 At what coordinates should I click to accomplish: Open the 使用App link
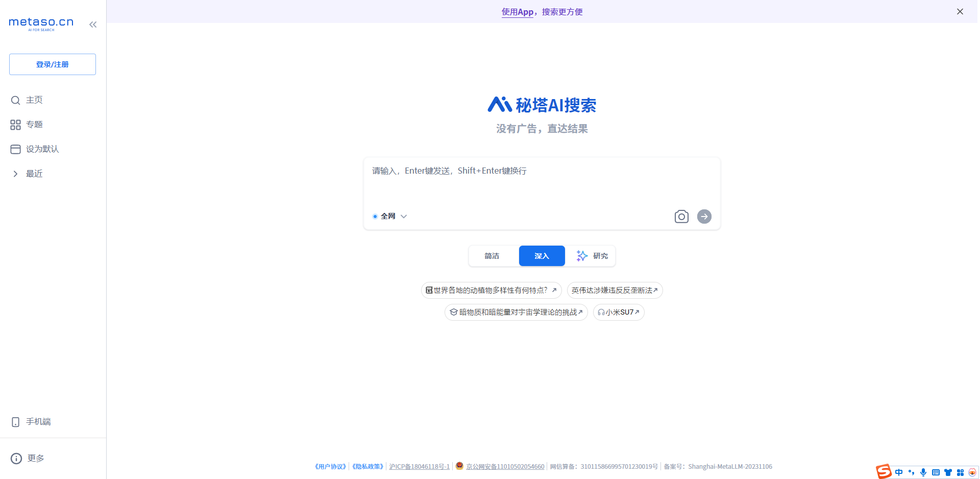click(x=517, y=12)
